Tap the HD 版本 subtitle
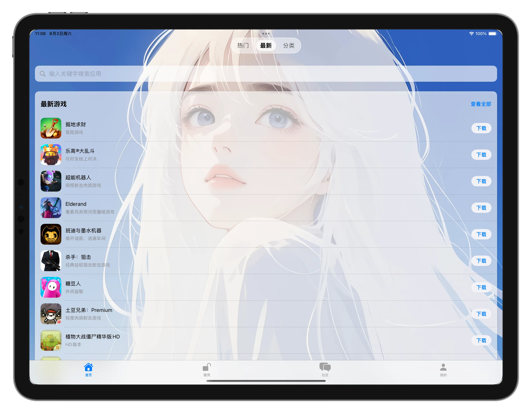 pyautogui.click(x=73, y=345)
